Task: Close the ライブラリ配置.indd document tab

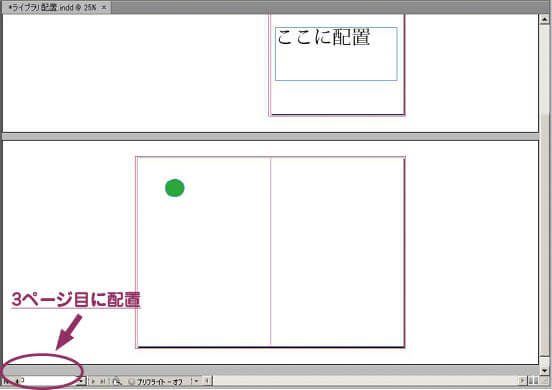Action: click(x=104, y=7)
